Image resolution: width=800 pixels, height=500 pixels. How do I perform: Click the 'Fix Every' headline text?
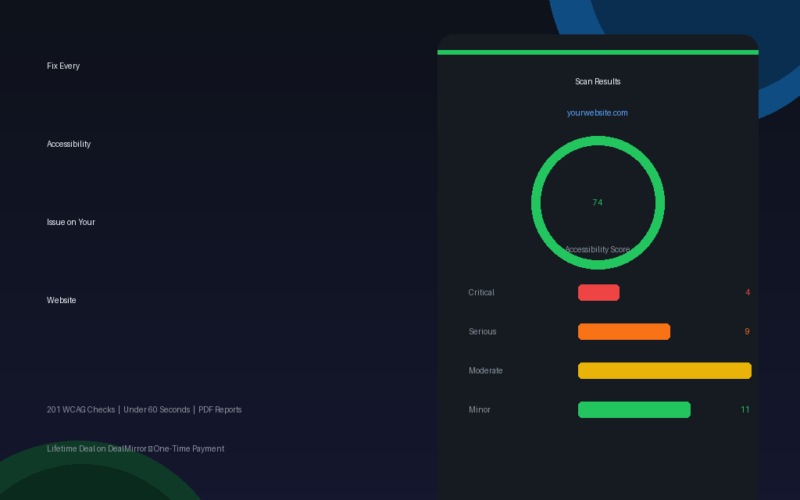tap(63, 66)
